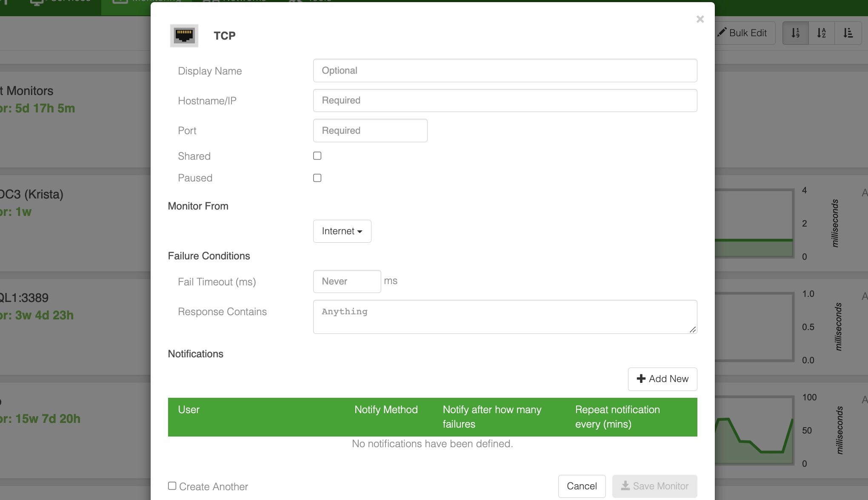Click the Tools icon in the top bar

point(298,1)
